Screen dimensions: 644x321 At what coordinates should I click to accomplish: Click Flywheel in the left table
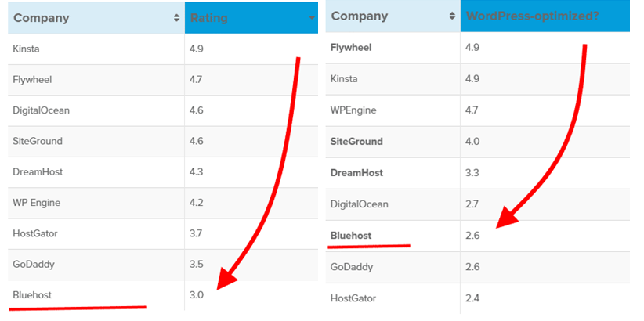pos(32,80)
